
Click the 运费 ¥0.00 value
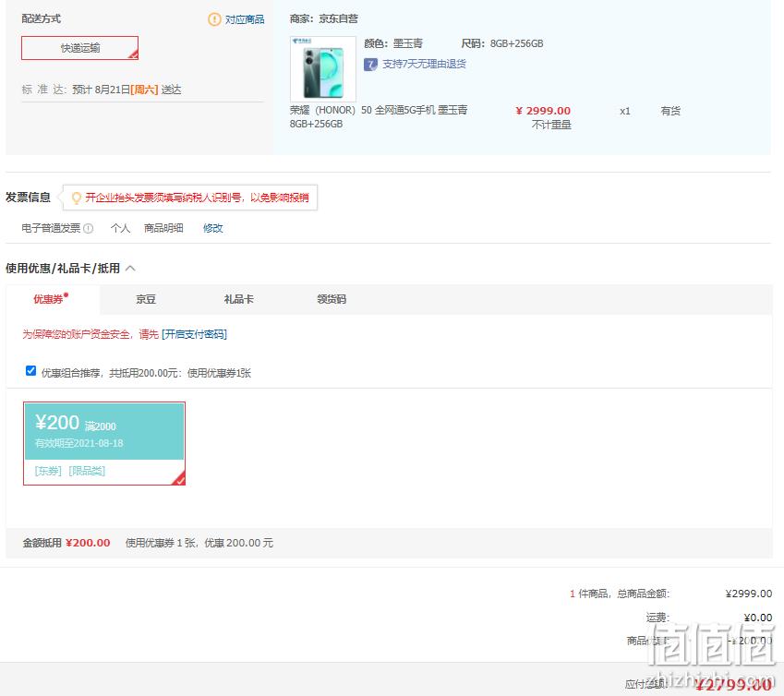tap(757, 618)
